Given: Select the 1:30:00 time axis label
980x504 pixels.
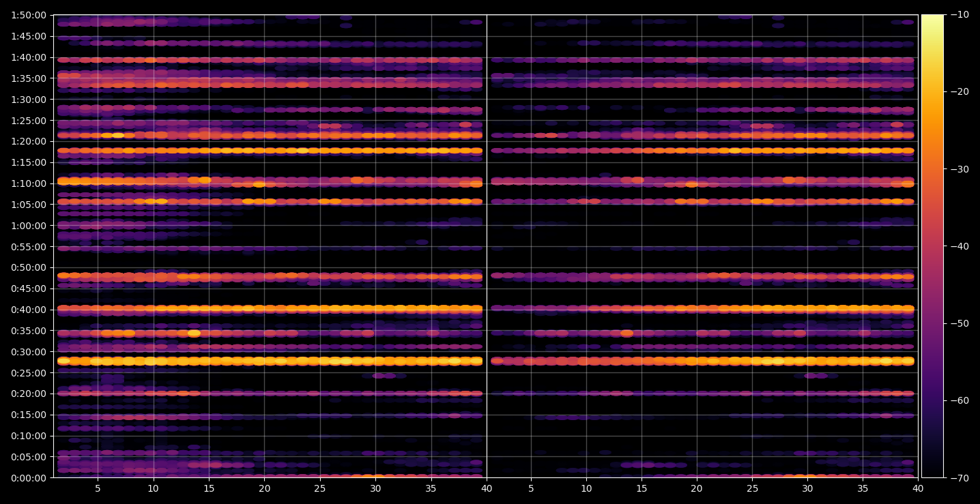Looking at the screenshot, I should click(29, 99).
